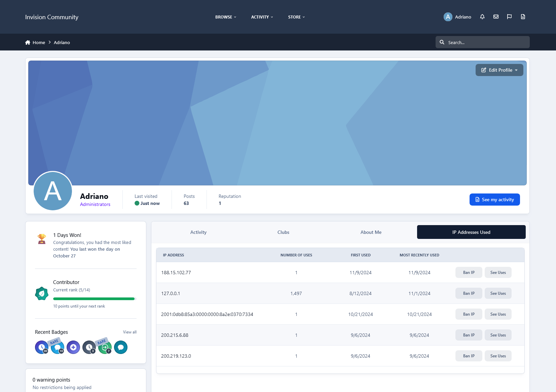Expand the Store menu
The width and height of the screenshot is (556, 392).
pyautogui.click(x=296, y=17)
